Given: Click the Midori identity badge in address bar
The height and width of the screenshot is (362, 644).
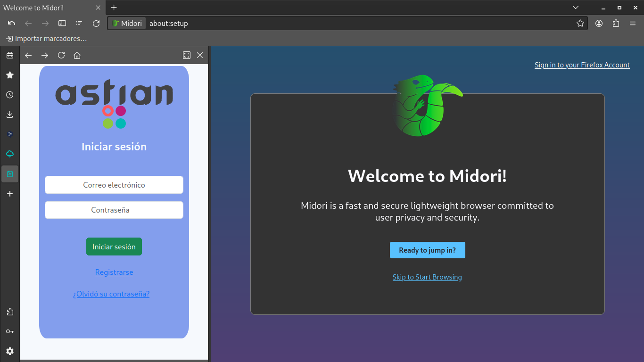Looking at the screenshot, I should (127, 23).
